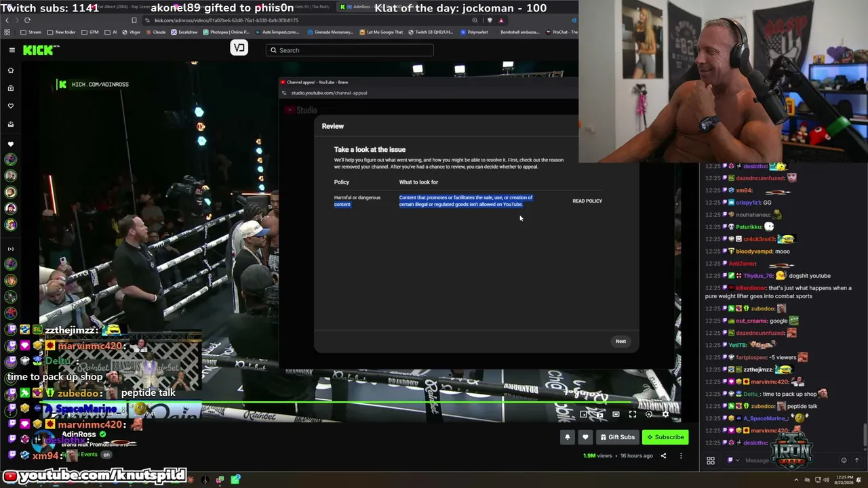Image resolution: width=868 pixels, height=488 pixels.
Task: Open the GYM bookmark folder
Action: point(90,32)
